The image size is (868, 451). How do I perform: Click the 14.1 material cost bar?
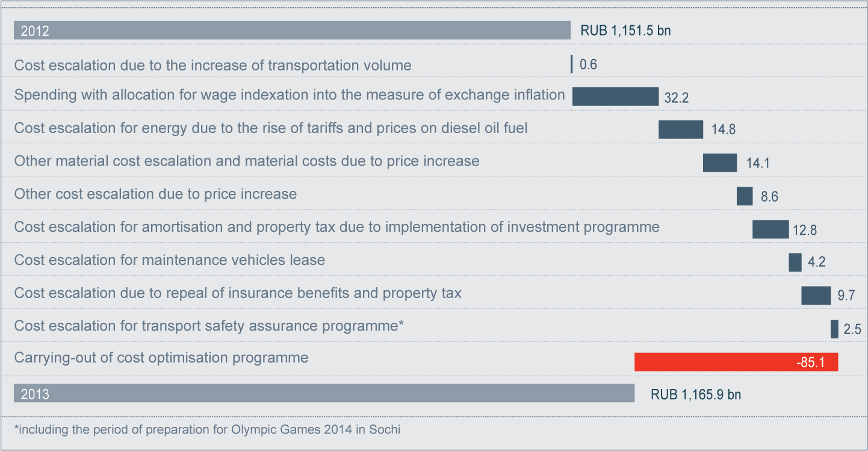click(720, 163)
